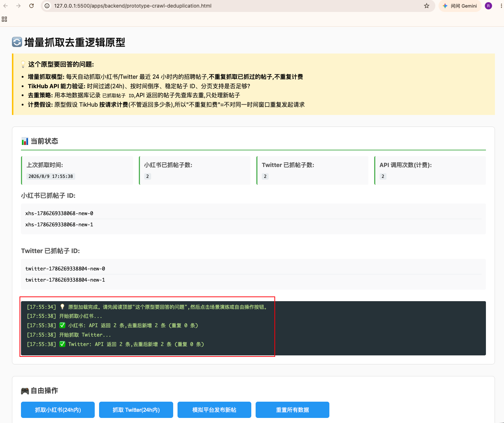
Task: Click the Twitter 已抓帖子数 value 2
Action: 265,176
